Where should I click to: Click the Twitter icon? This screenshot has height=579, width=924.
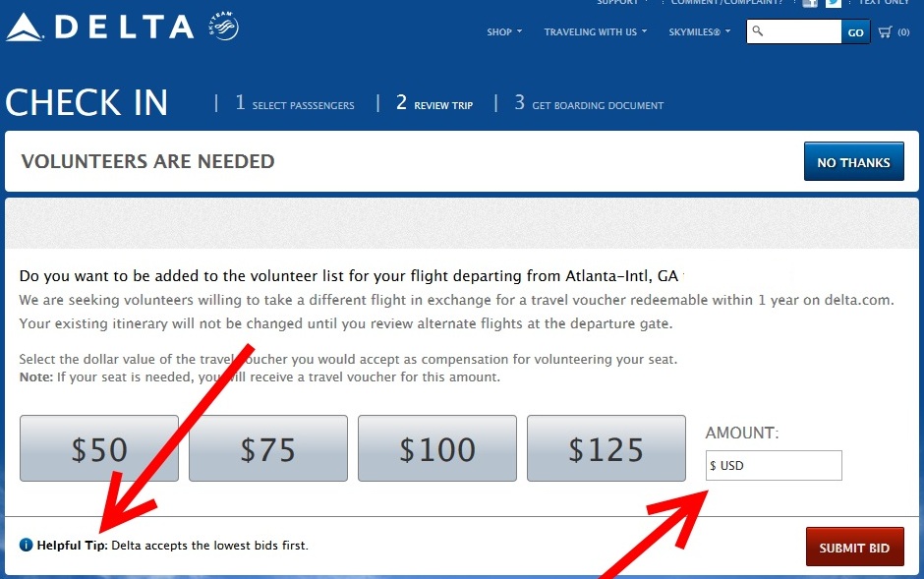click(834, 3)
